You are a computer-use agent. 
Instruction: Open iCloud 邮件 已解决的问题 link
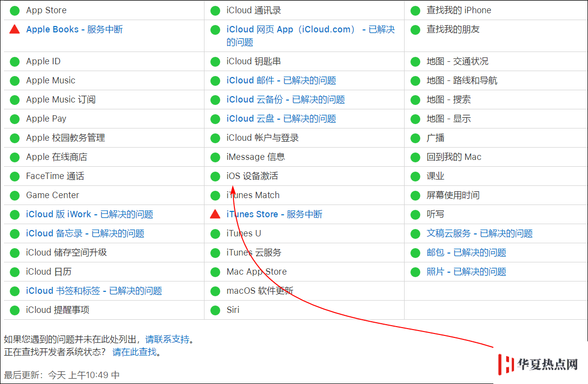point(281,80)
